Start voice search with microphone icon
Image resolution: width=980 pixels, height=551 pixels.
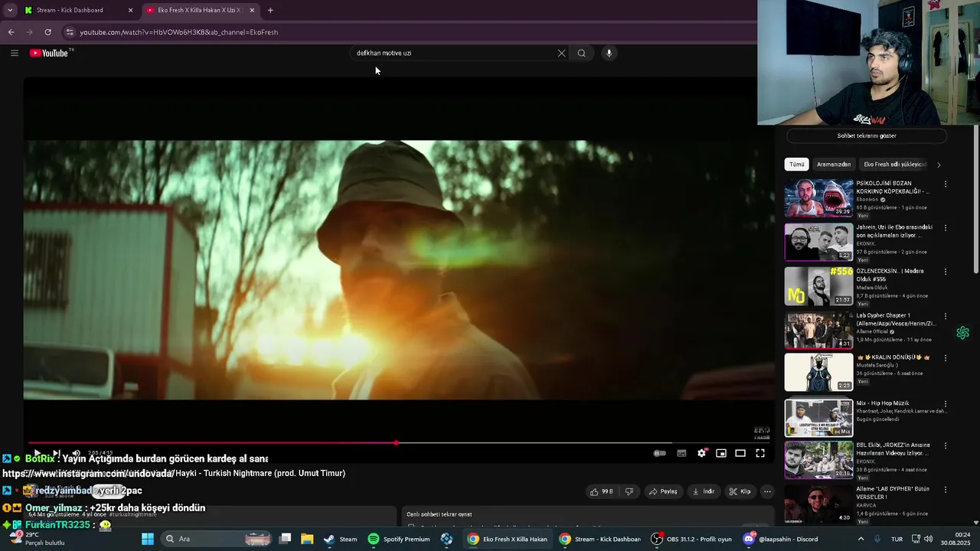[609, 53]
